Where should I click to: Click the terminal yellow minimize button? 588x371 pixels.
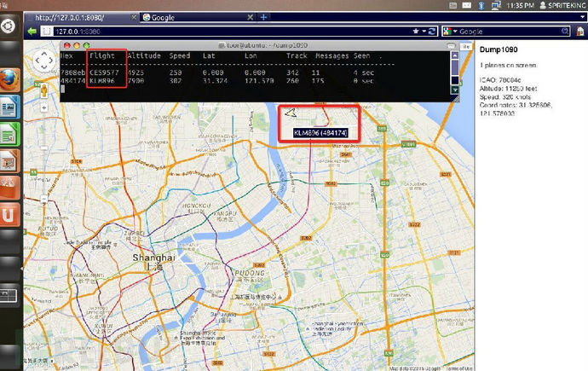(x=77, y=45)
